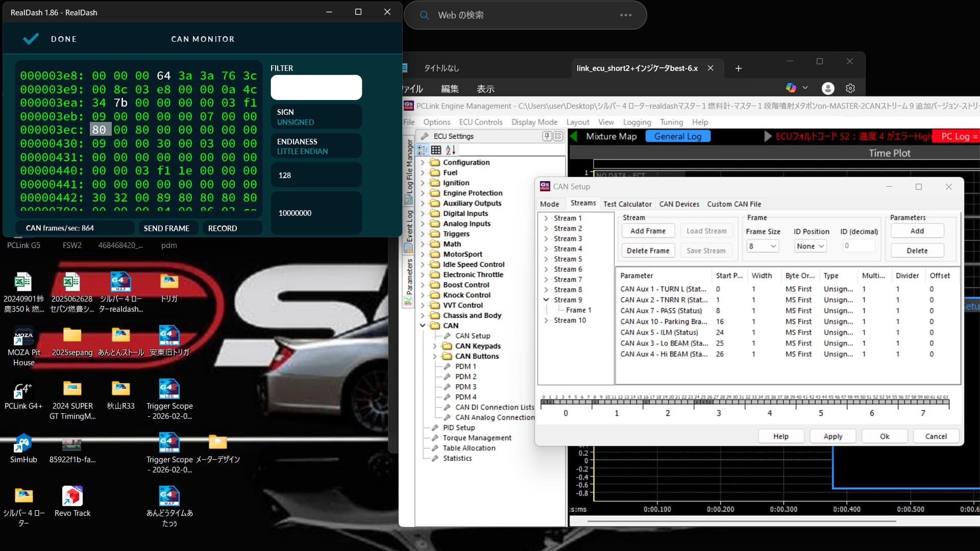Open the ID Position dropdown

[811, 246]
